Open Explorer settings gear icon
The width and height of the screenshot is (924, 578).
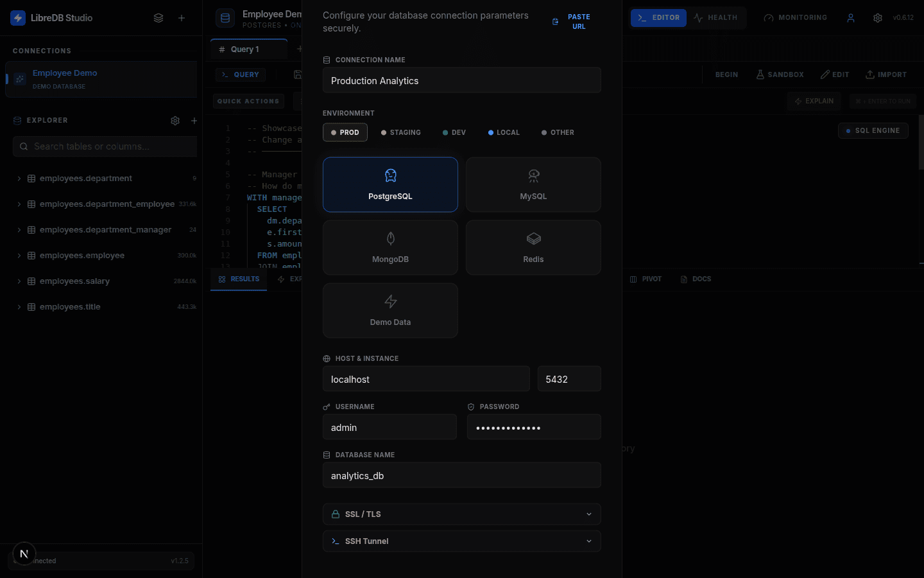point(175,121)
